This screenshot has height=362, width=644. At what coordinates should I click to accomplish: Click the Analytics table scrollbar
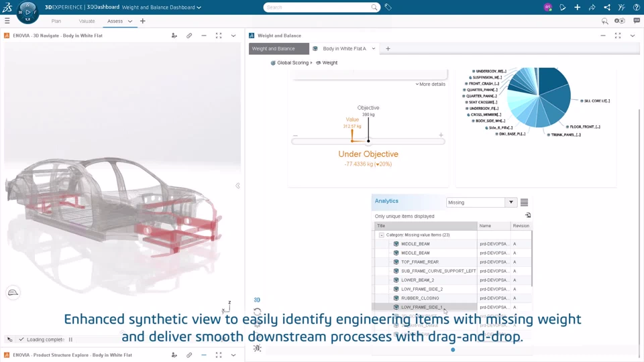click(532, 259)
